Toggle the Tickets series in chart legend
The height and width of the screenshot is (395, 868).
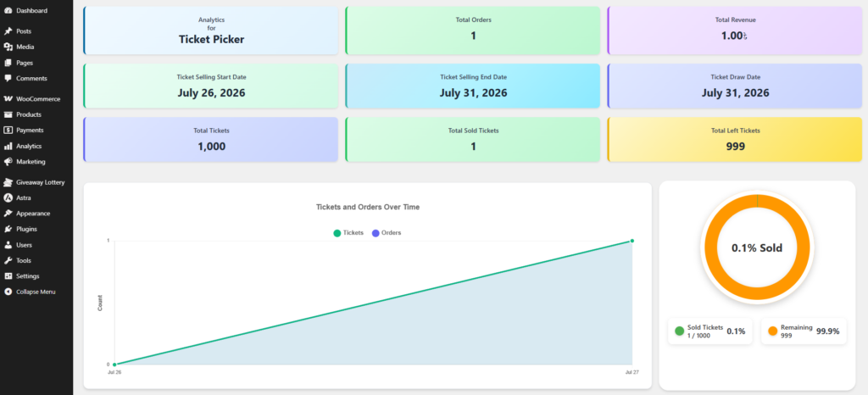point(348,233)
